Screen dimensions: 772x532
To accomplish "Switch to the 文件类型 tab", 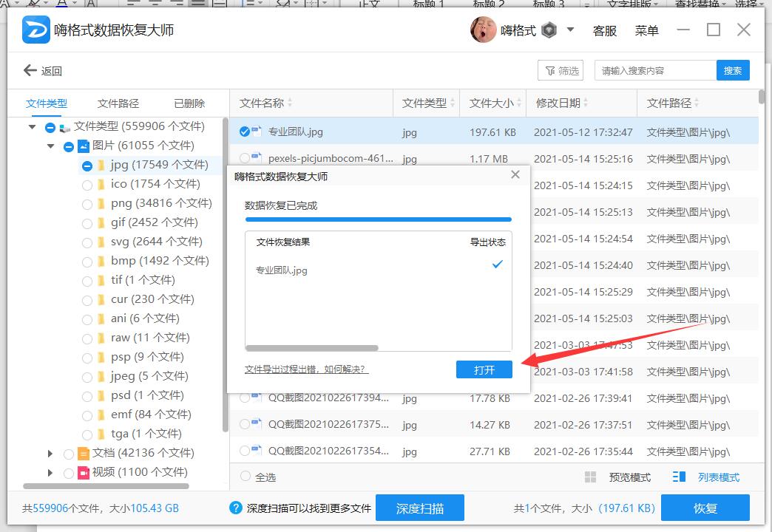I will (x=47, y=103).
